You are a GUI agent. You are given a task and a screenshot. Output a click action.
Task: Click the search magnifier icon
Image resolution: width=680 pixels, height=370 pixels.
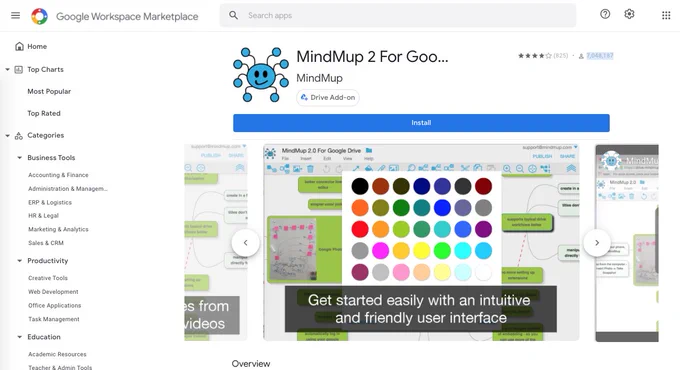pyautogui.click(x=233, y=16)
